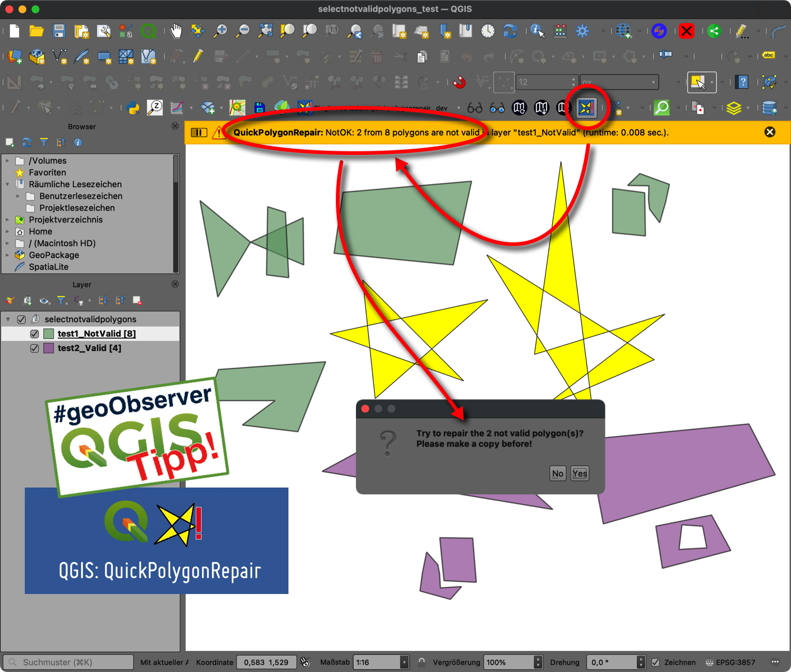Click the Browser panel info icon
Viewport: 791px width, 672px height.
(x=78, y=142)
